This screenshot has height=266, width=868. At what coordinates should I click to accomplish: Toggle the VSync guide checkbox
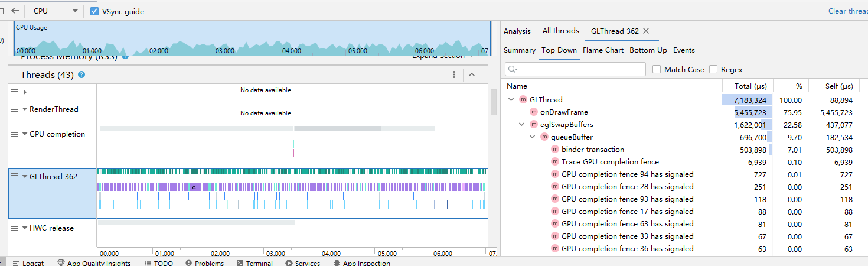click(x=94, y=11)
